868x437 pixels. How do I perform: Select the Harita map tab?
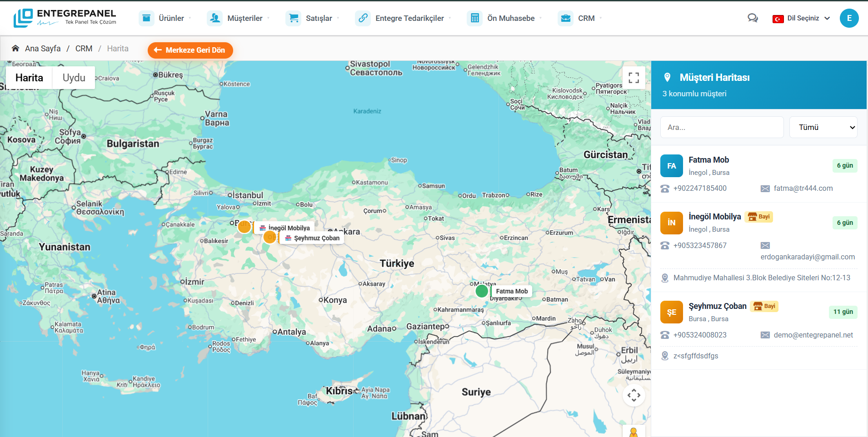[29, 77]
